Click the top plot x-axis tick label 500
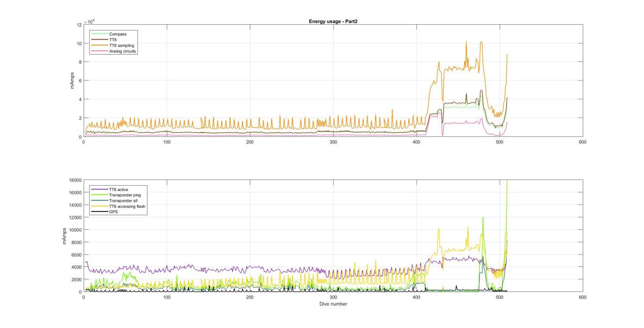 tap(500, 142)
